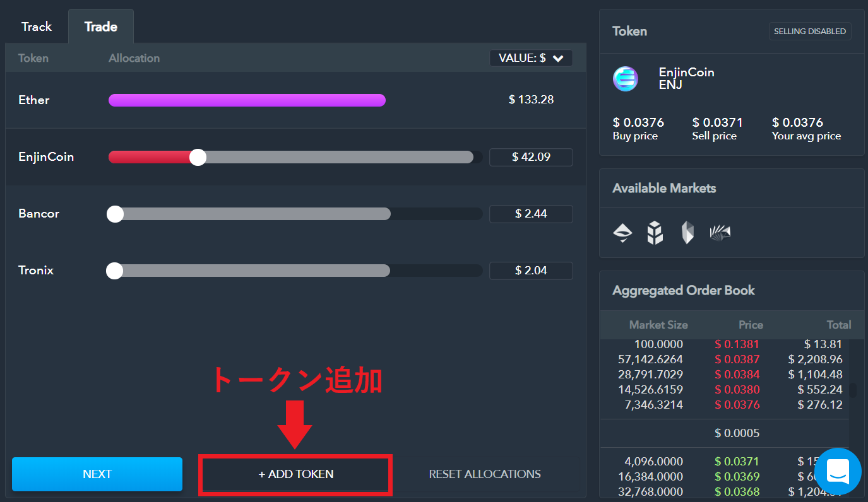Screen dimensions: 868x502
Task: Select the EnjinCoin token row label
Action: coord(46,157)
